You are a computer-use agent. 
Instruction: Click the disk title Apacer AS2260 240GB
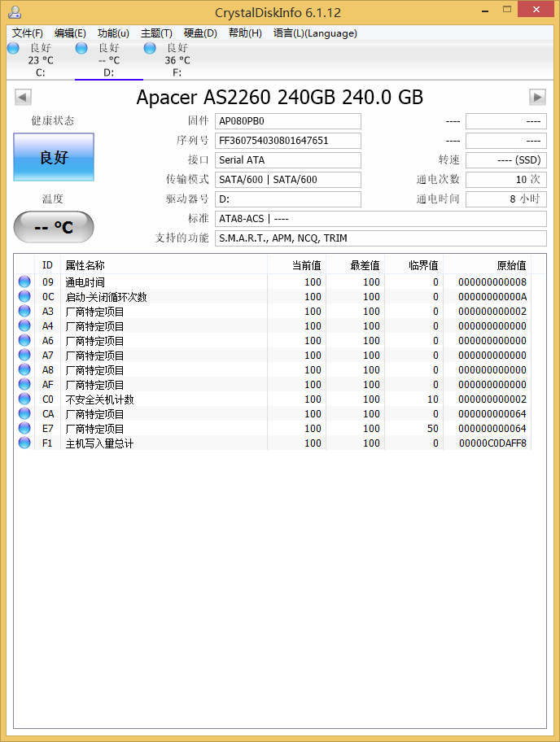(280, 98)
